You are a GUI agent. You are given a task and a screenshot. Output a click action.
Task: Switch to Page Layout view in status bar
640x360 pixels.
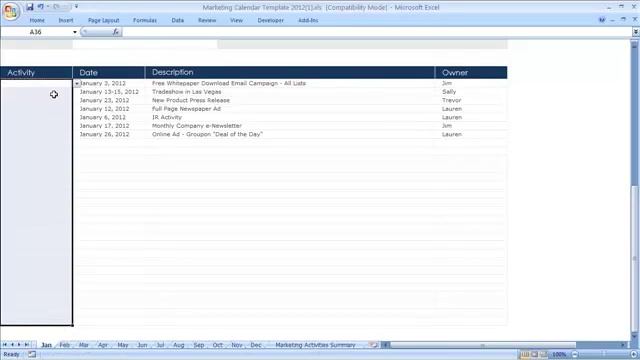[534, 354]
